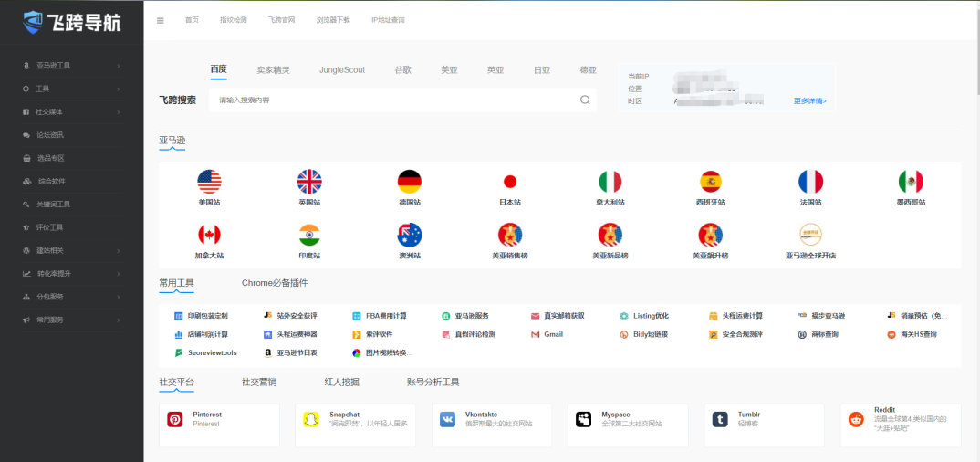
Task: Click the Reddit logo icon
Action: pyautogui.click(x=856, y=419)
